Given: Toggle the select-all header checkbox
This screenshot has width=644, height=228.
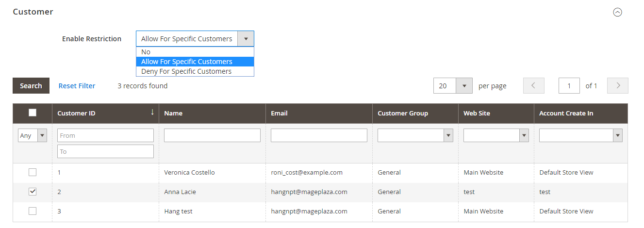Looking at the screenshot, I should click(x=33, y=113).
